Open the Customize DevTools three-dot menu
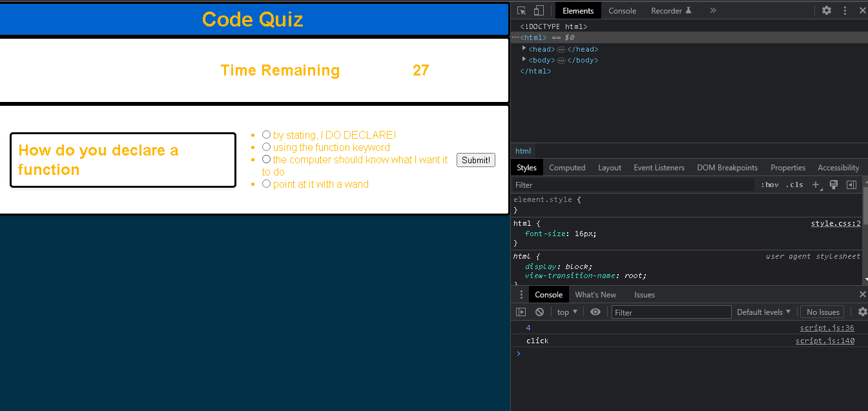The image size is (868, 411). point(845,10)
